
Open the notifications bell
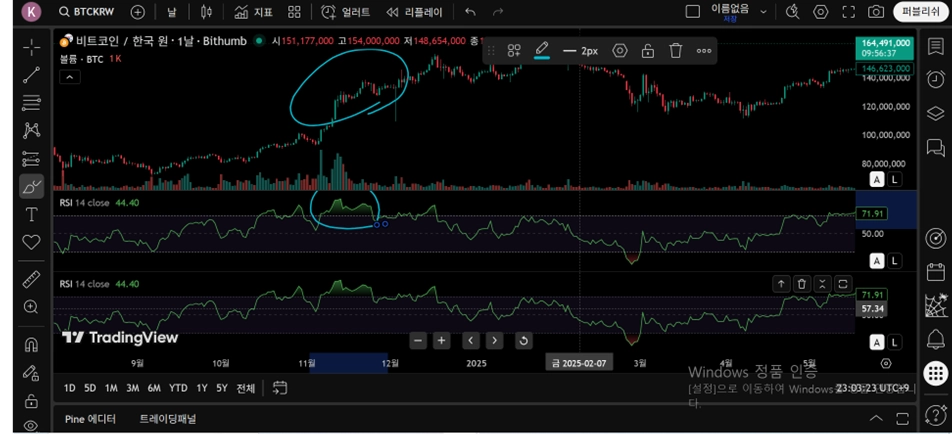coord(936,339)
